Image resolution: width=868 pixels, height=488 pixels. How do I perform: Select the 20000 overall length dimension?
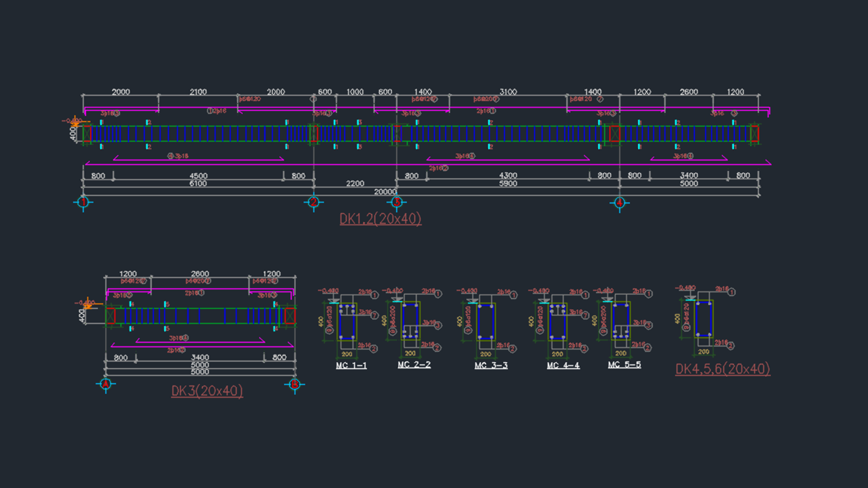(385, 192)
